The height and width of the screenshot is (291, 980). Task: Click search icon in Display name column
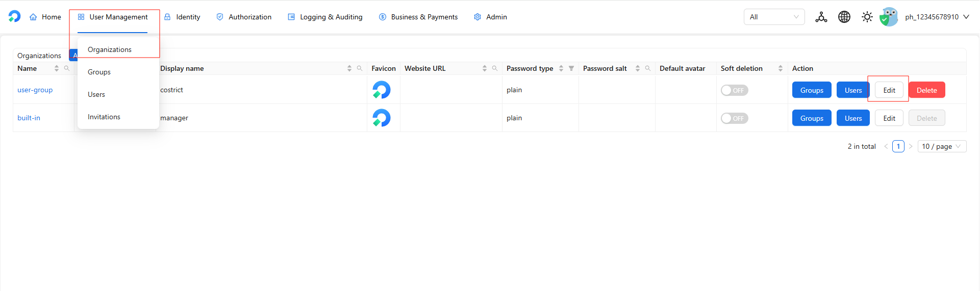(x=360, y=68)
